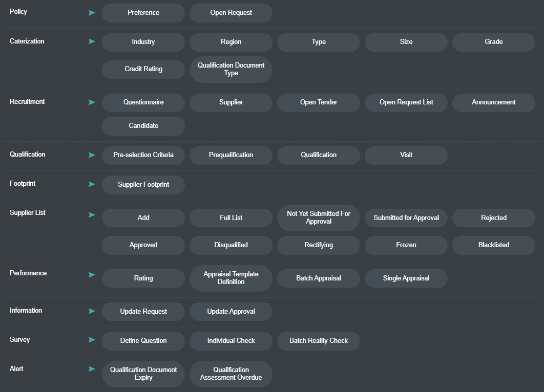The height and width of the screenshot is (392, 544).
Task: Click the arrow icon next to Qualification
Action: 92,155
